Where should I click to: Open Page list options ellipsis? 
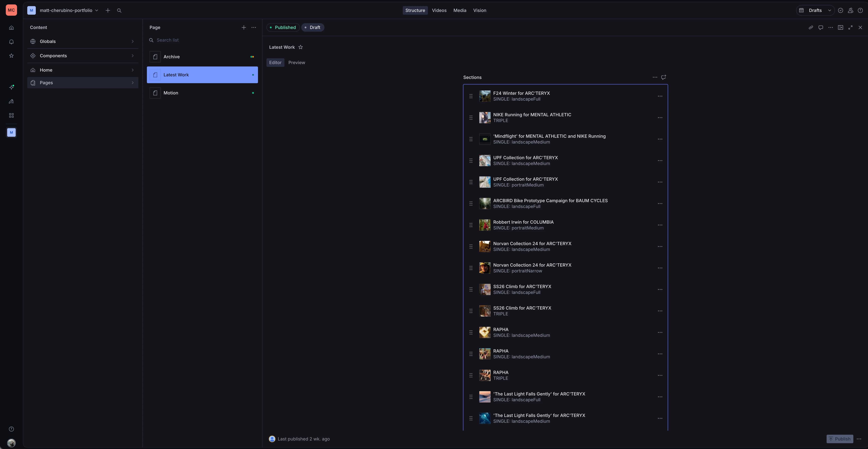254,27
